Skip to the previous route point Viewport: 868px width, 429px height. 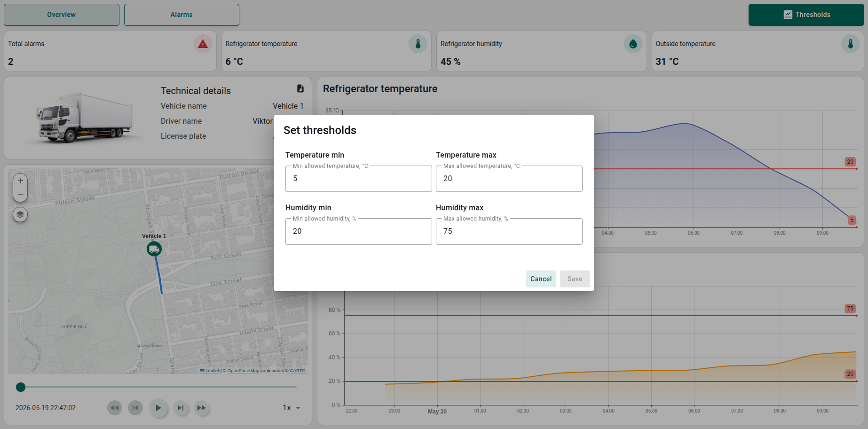tap(135, 408)
